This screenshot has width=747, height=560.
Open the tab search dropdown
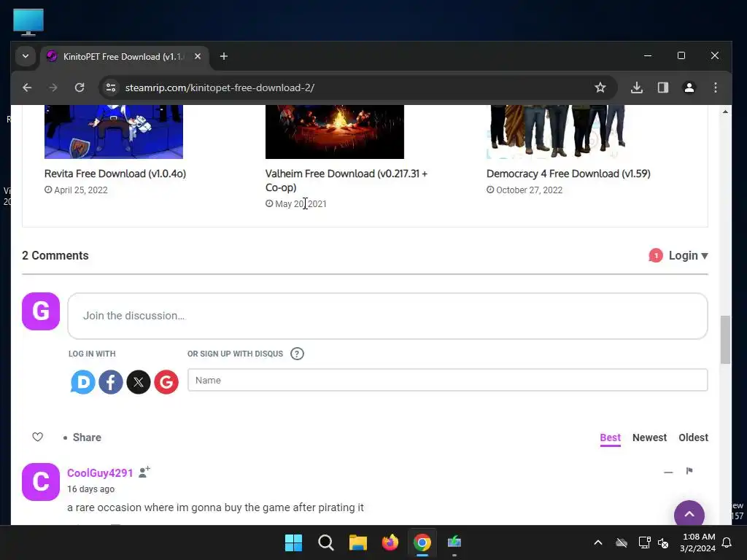click(x=26, y=56)
